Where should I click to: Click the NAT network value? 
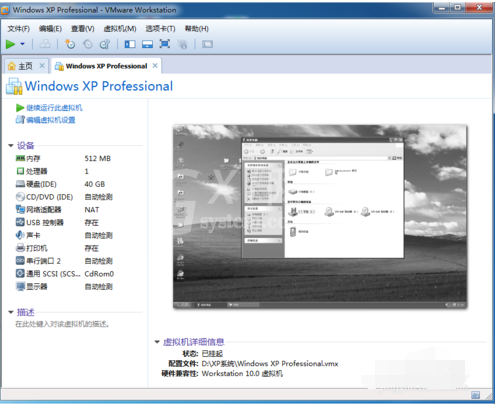[x=92, y=210]
